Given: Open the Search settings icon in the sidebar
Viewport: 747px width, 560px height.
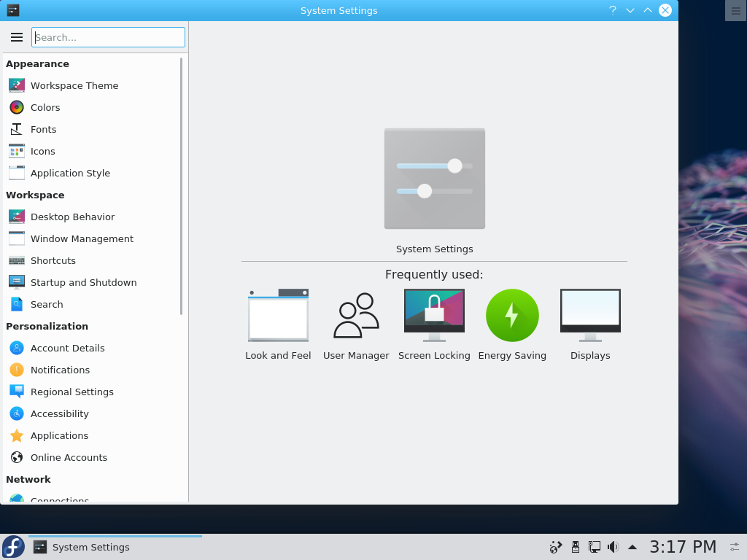Looking at the screenshot, I should coord(17,305).
